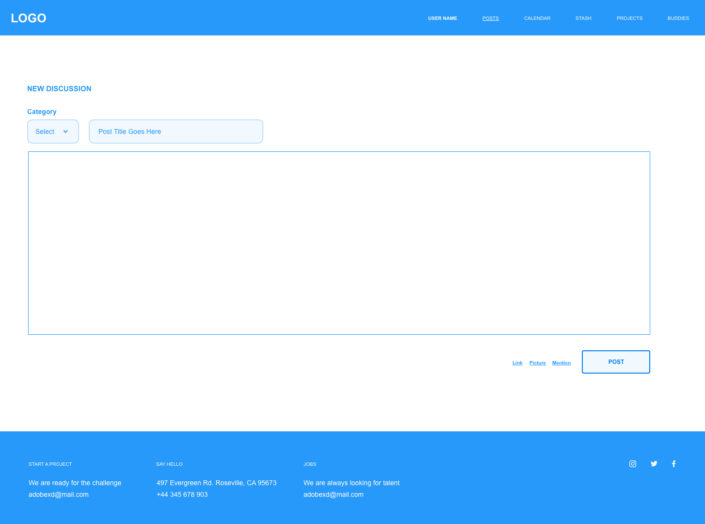Screen dimensions: 705x524
Task: Click the Mention insert option
Action: click(561, 363)
